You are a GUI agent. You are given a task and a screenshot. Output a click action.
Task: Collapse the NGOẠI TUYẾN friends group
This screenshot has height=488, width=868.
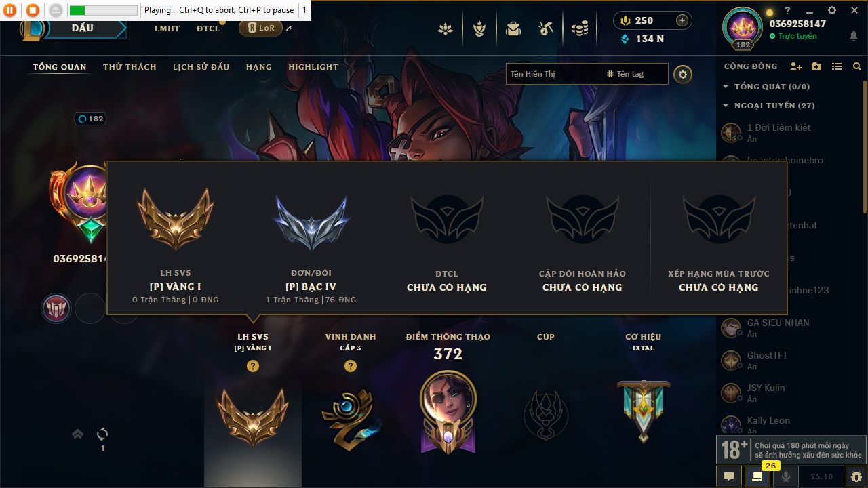point(726,106)
